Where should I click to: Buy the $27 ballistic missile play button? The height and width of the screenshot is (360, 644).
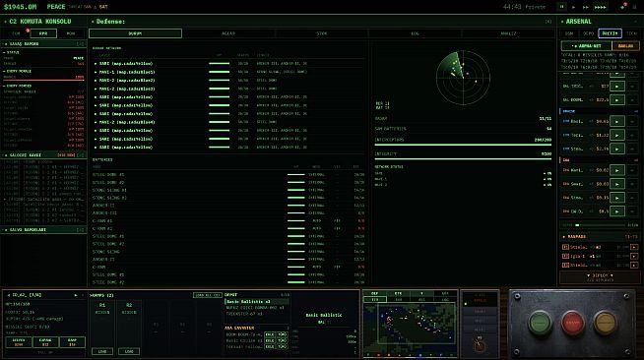click(x=616, y=87)
